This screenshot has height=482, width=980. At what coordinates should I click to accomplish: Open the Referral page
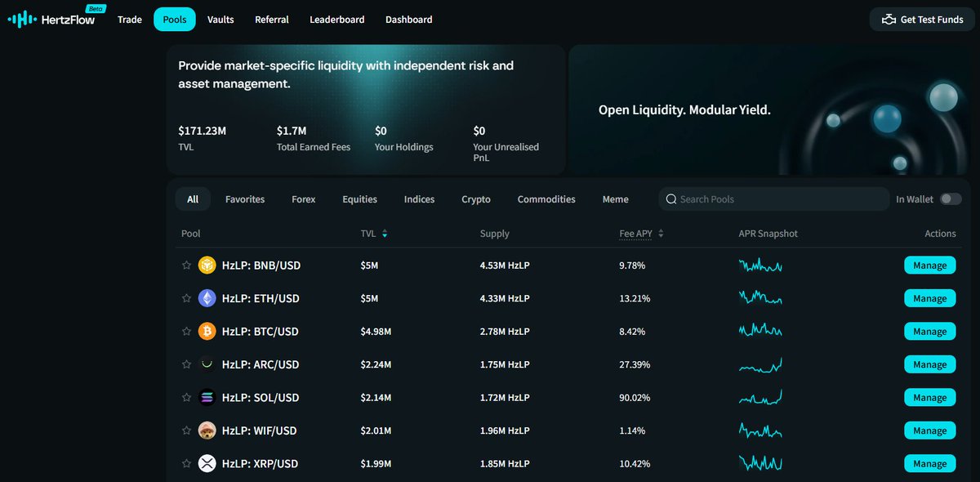click(272, 20)
